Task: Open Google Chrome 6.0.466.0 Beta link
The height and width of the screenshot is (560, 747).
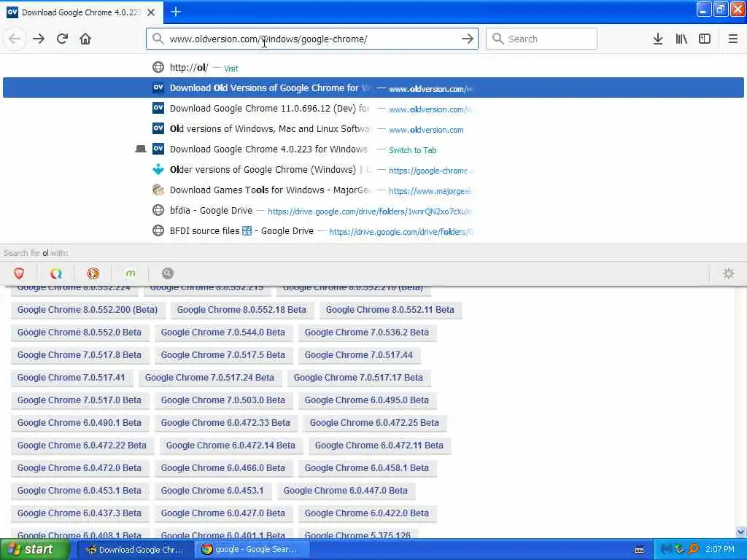Action: (223, 468)
